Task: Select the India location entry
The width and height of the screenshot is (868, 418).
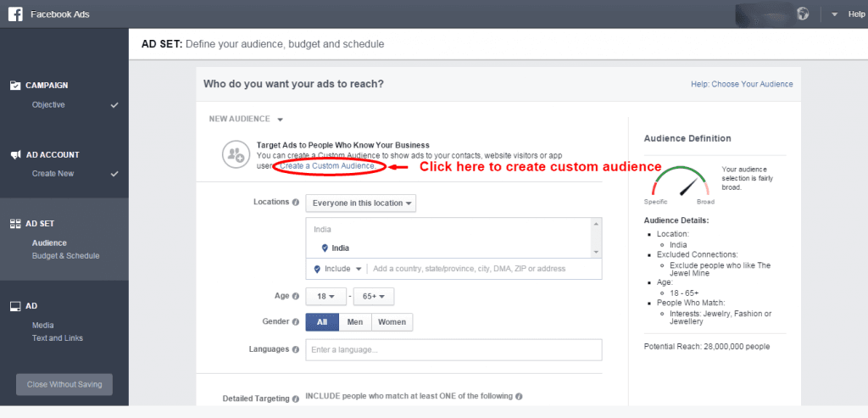Action: coord(341,248)
